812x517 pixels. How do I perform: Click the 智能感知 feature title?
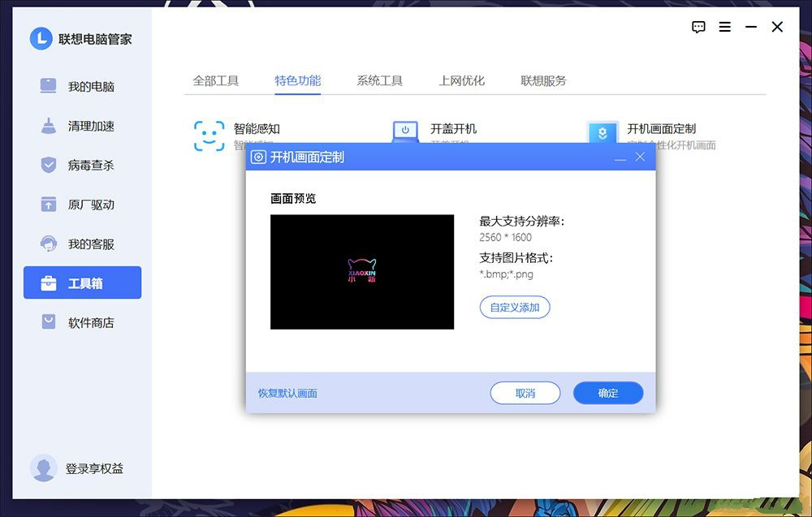coord(257,128)
